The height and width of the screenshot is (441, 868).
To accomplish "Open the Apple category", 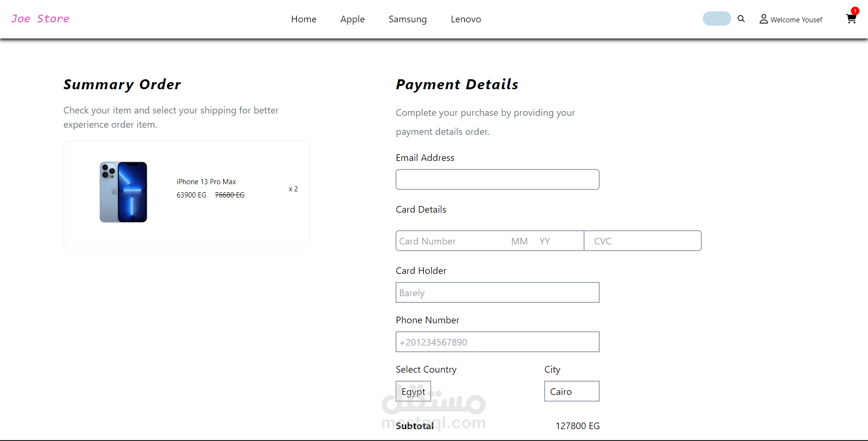I will tap(352, 19).
